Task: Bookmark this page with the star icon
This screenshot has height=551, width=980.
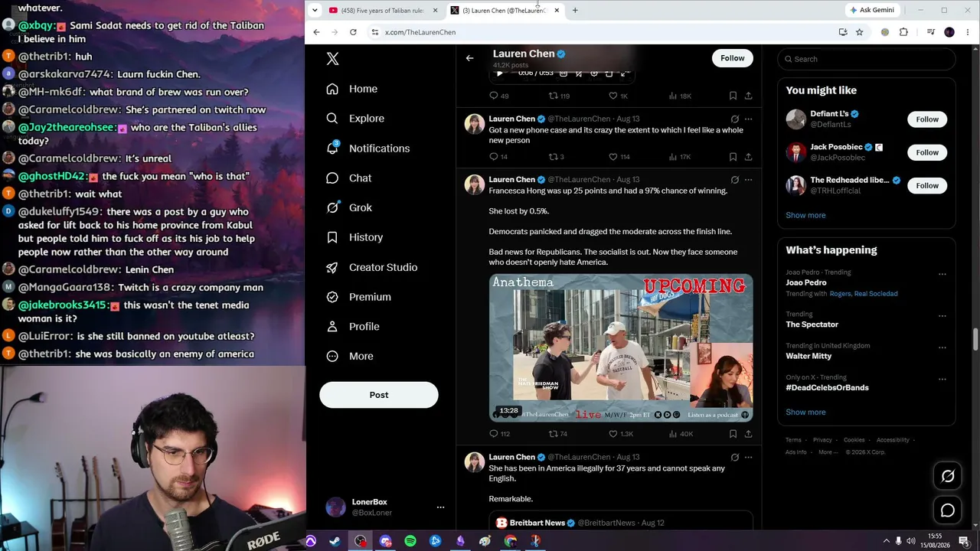Action: tap(859, 32)
